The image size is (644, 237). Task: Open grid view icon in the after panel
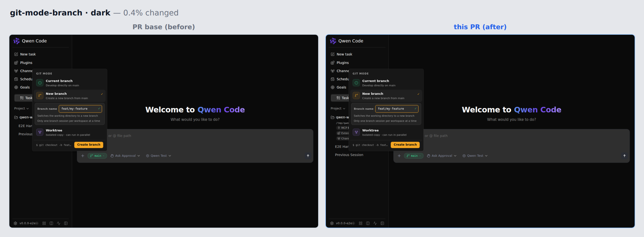[x=361, y=223]
